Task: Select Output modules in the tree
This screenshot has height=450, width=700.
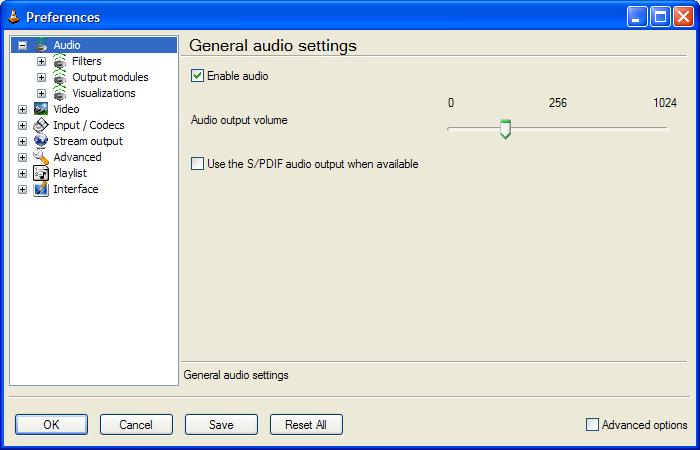Action: tap(110, 77)
